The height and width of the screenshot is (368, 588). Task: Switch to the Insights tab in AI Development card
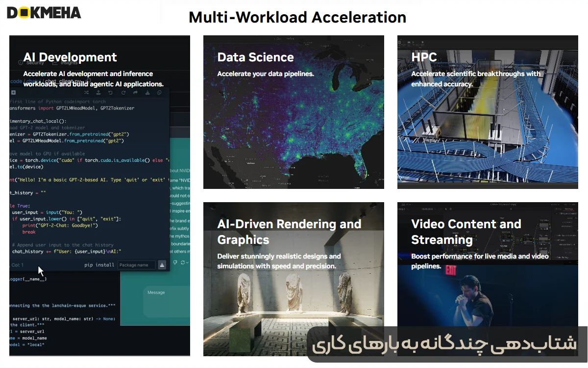(x=66, y=63)
